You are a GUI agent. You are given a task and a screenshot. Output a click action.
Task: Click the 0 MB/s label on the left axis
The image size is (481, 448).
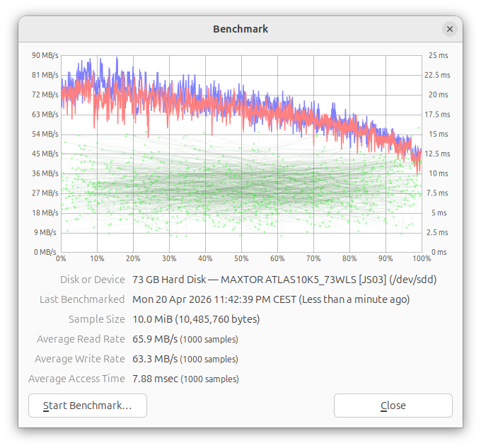[45, 252]
